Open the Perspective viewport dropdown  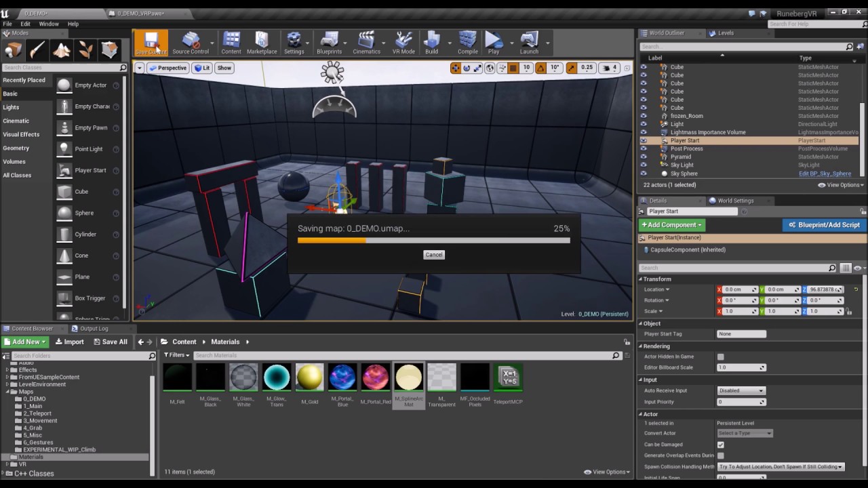pos(167,68)
